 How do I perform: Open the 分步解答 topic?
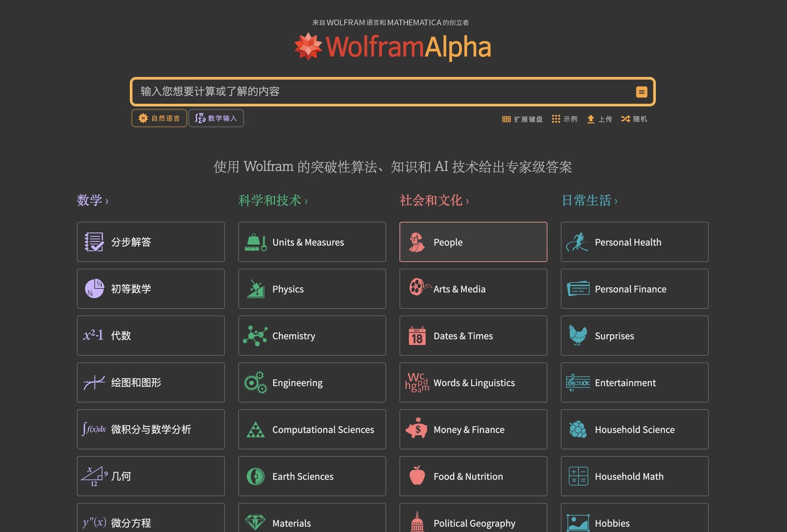tap(151, 242)
